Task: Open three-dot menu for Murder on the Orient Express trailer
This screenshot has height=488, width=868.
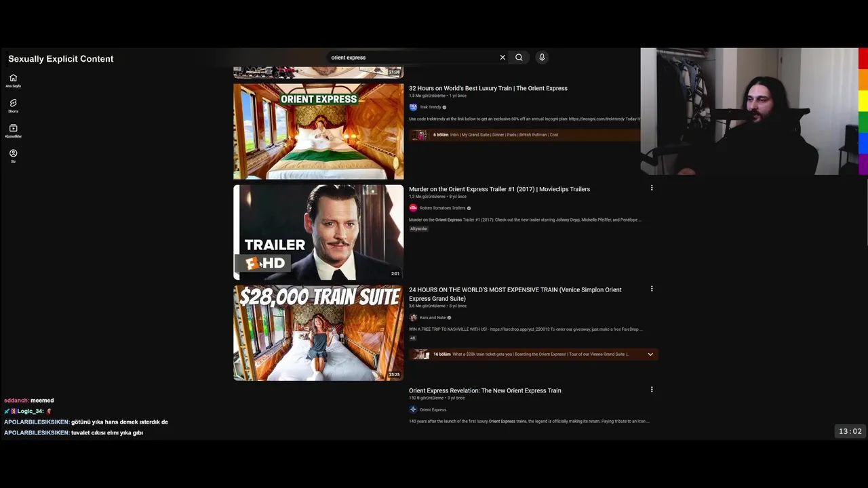Action: pos(652,188)
